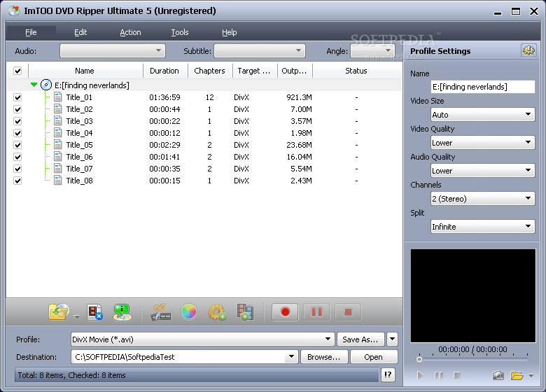Viewport: 546px width, 392px height.
Task: Click the file icon of Title_05
Action: 58,145
